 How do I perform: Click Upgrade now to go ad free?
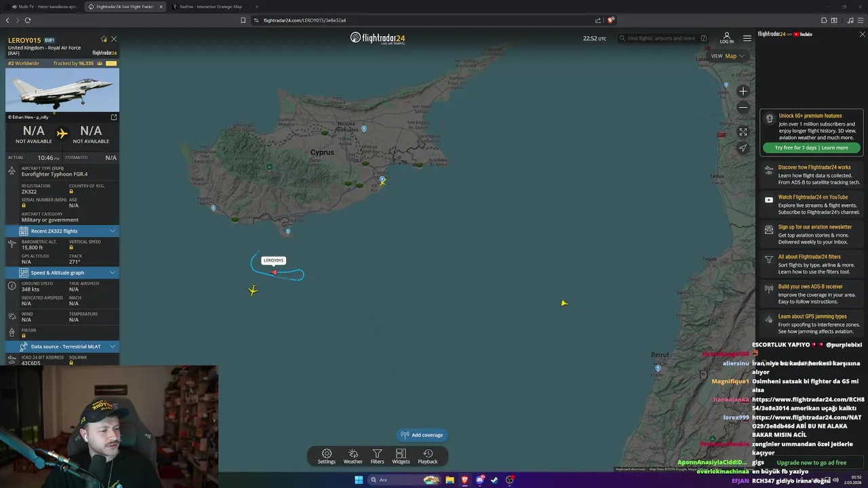pyautogui.click(x=812, y=463)
